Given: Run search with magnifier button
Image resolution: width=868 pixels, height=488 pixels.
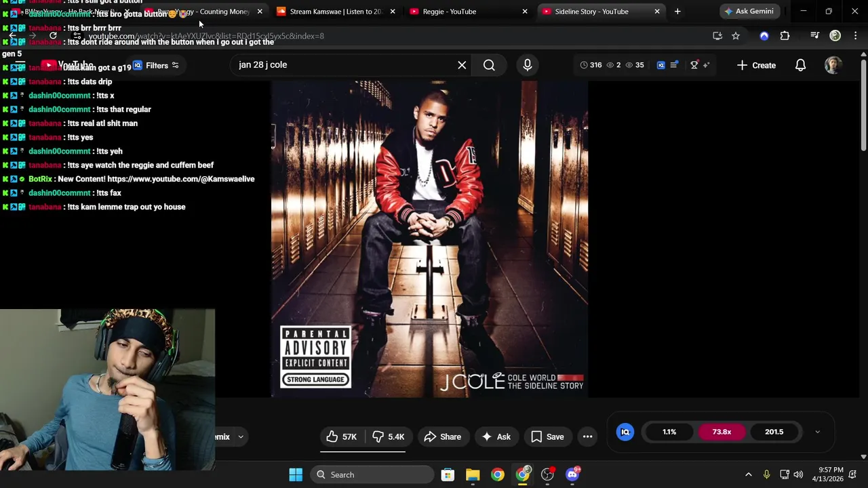Looking at the screenshot, I should point(489,65).
